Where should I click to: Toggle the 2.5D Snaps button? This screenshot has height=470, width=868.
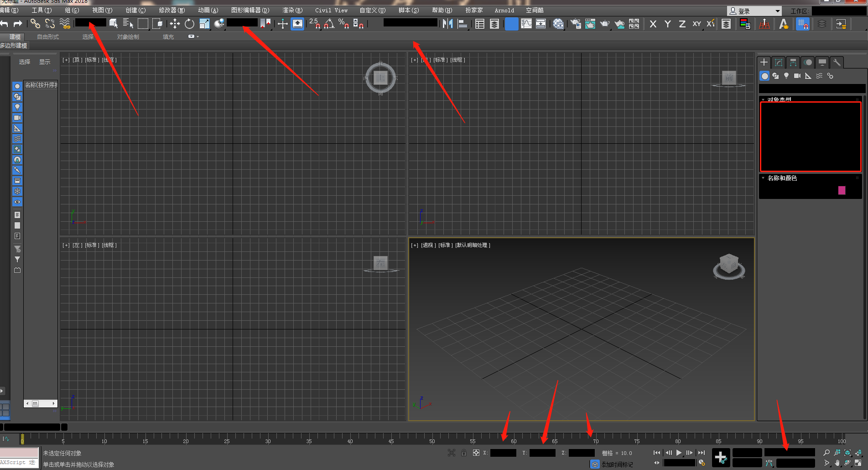(315, 24)
